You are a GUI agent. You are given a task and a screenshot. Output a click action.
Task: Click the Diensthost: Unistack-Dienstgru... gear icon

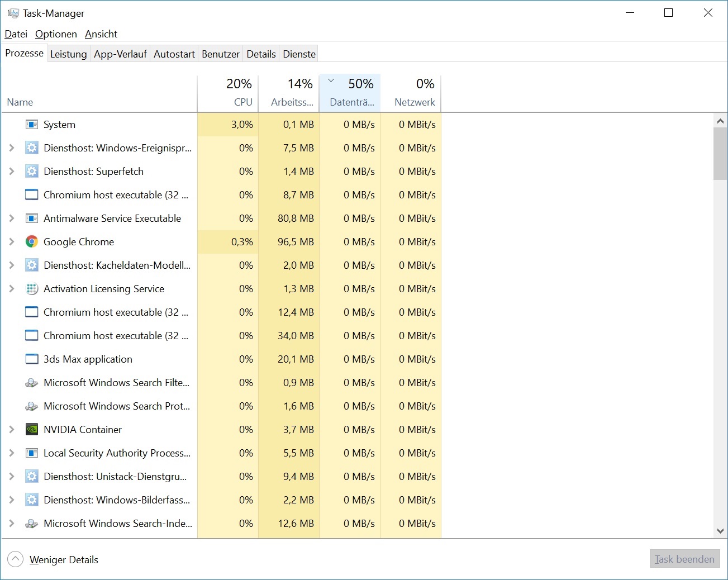click(32, 477)
